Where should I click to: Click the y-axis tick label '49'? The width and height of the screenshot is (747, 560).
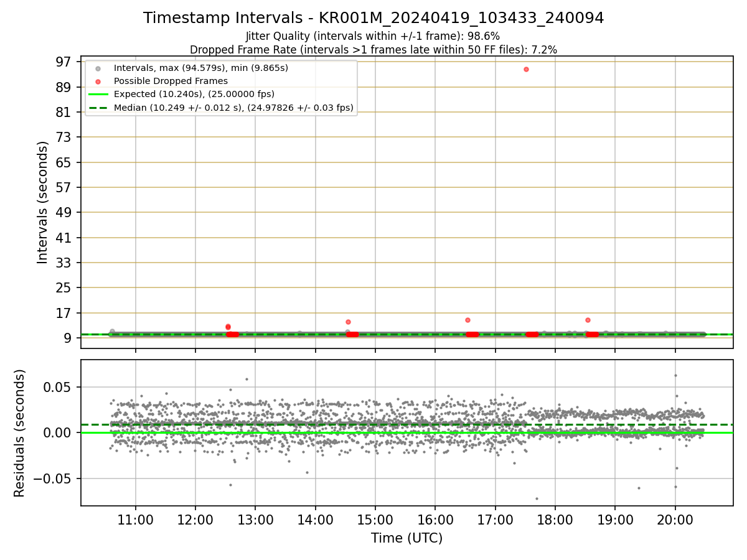pos(64,212)
